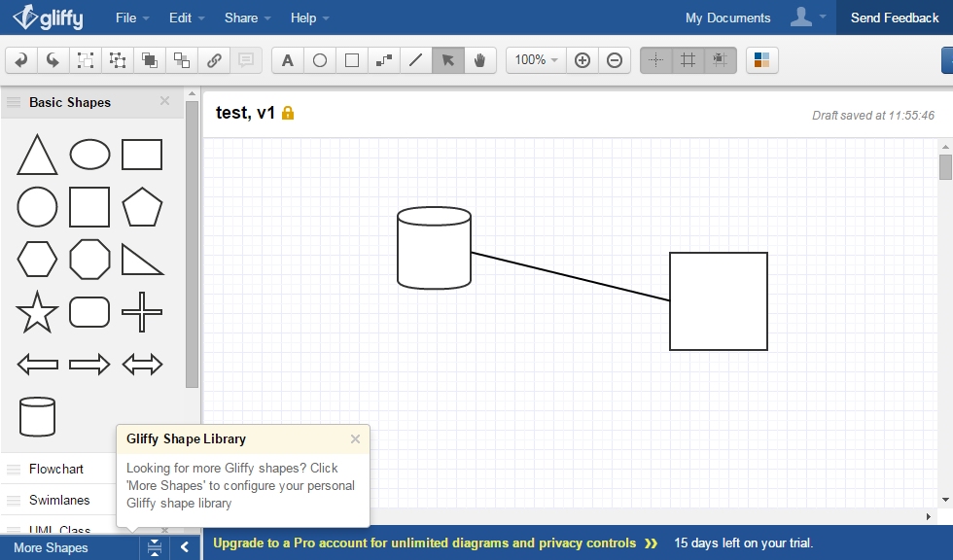Click the More Shapes button
This screenshot has width=953, height=560.
(51, 547)
